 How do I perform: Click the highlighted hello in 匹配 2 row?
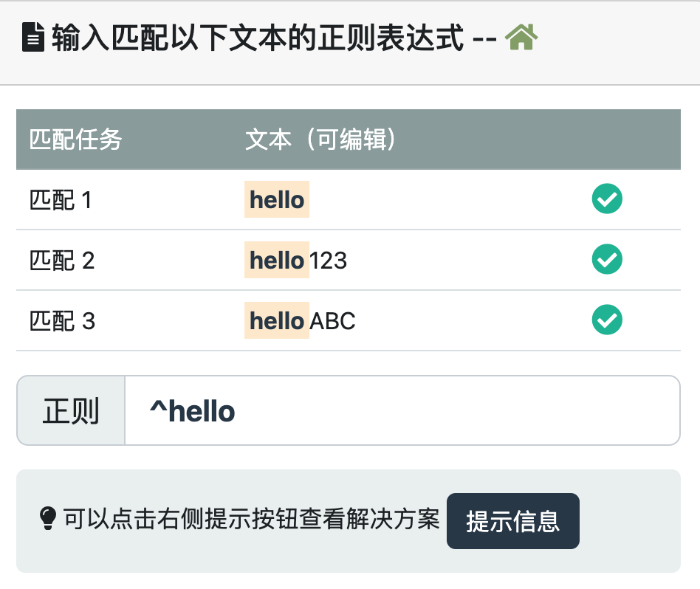277,261
